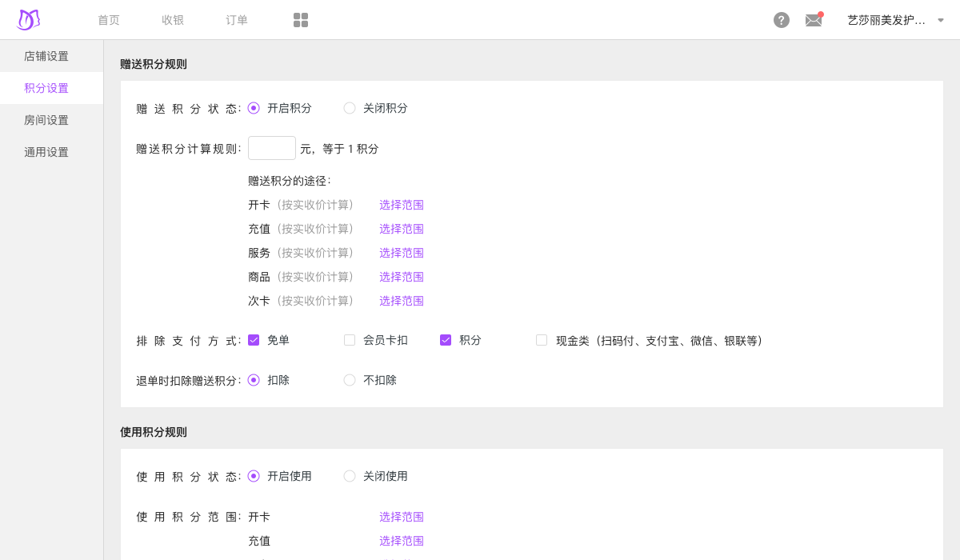Enable the 现金类 payment checkbox
The image size is (960, 560).
(x=542, y=340)
